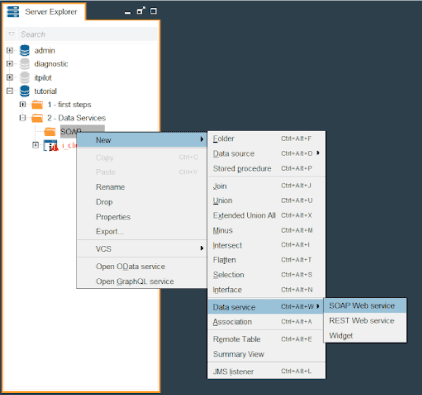The width and height of the screenshot is (422, 395).
Task: Select '1 - first steps' folder label
Action: pos(69,105)
